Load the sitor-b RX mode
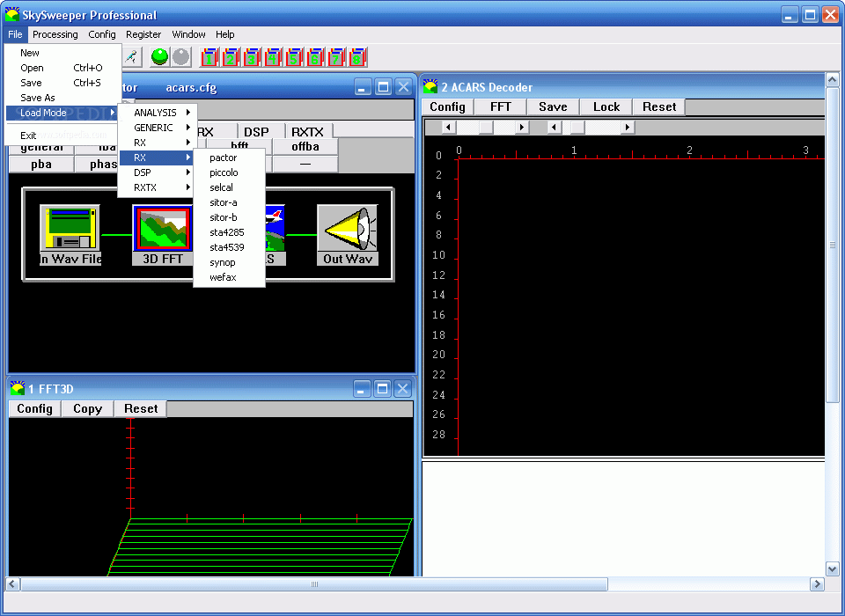The image size is (845, 616). 229,217
